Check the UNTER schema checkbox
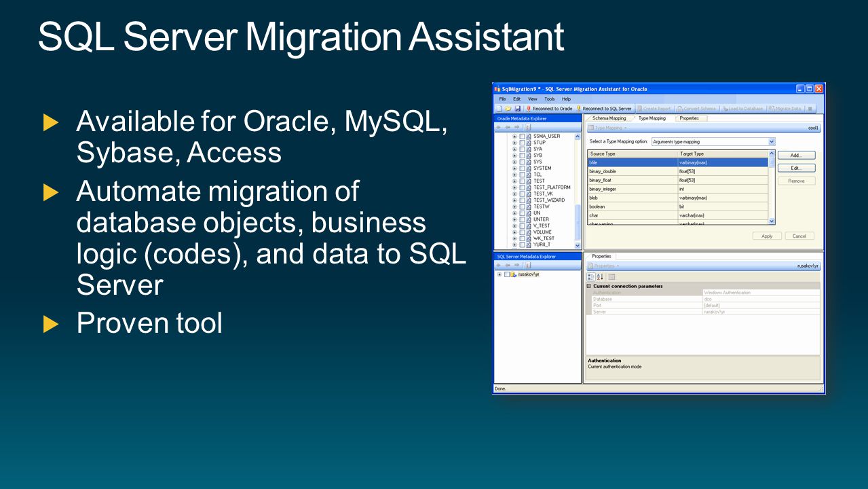 click(522, 219)
